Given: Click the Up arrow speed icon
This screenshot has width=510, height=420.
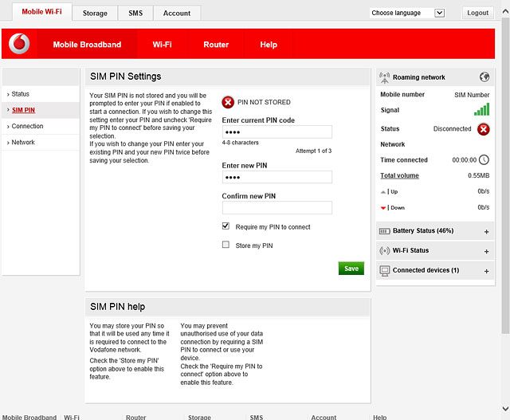Looking at the screenshot, I should pyautogui.click(x=383, y=192).
